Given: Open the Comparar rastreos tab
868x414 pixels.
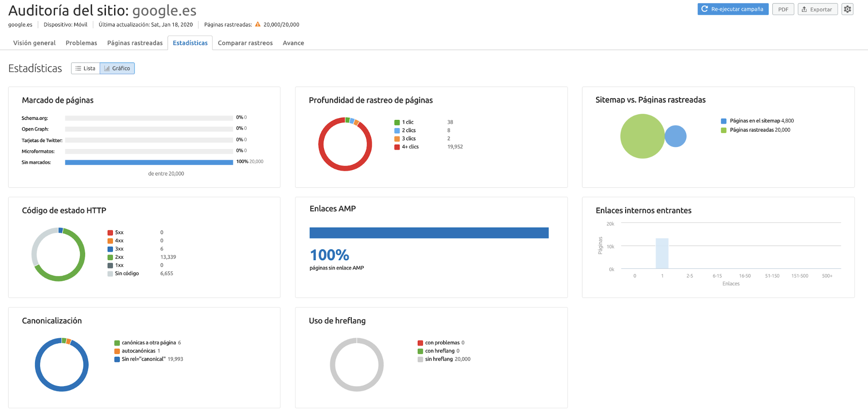Looking at the screenshot, I should 245,43.
